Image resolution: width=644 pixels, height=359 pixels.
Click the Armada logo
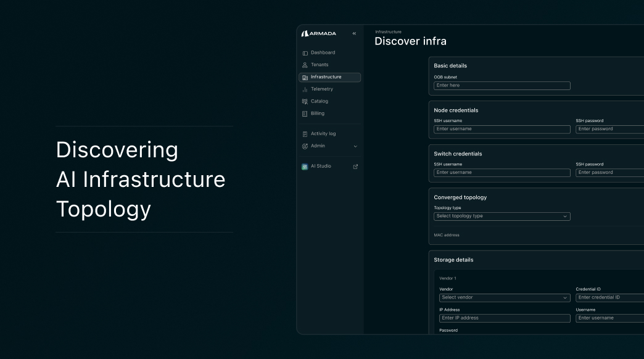[319, 34]
